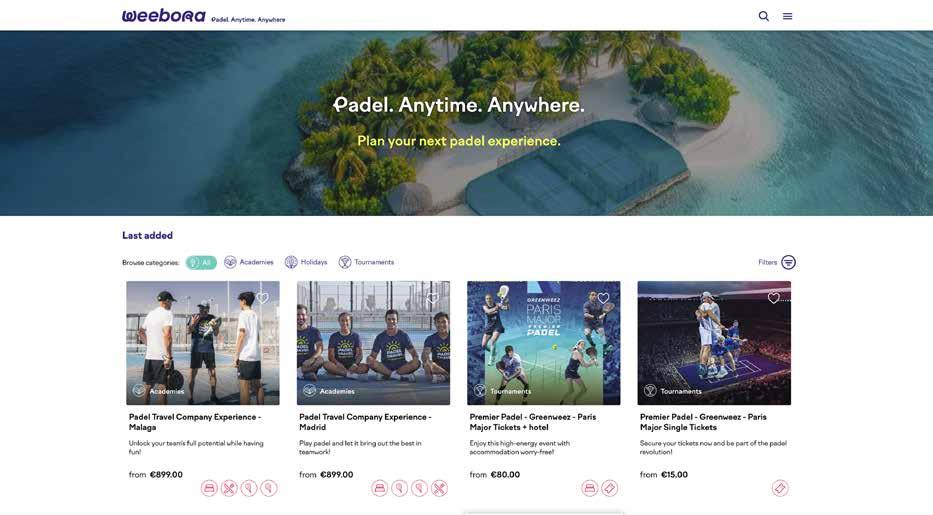
Task: Click the Weebora logo
Action: point(164,16)
